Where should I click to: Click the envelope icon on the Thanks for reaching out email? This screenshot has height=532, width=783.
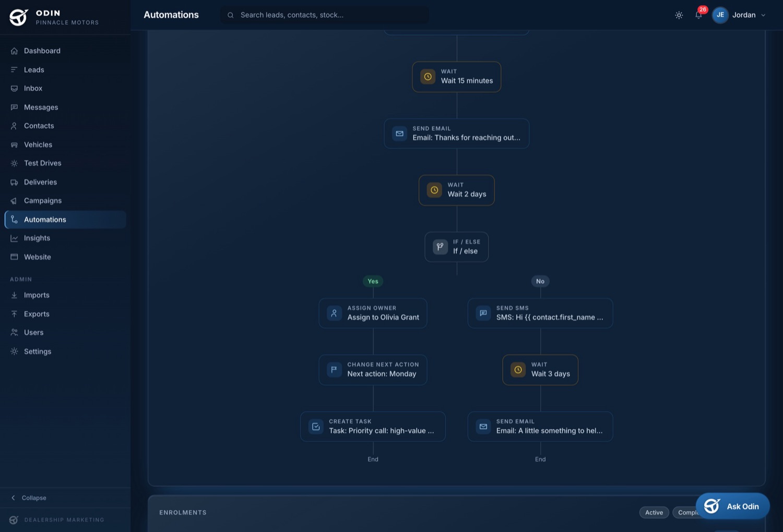[399, 134]
